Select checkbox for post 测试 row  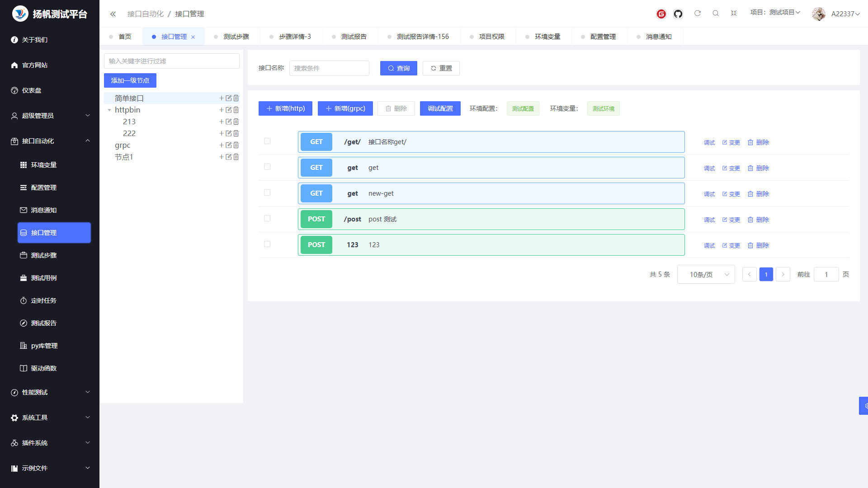[267, 219]
